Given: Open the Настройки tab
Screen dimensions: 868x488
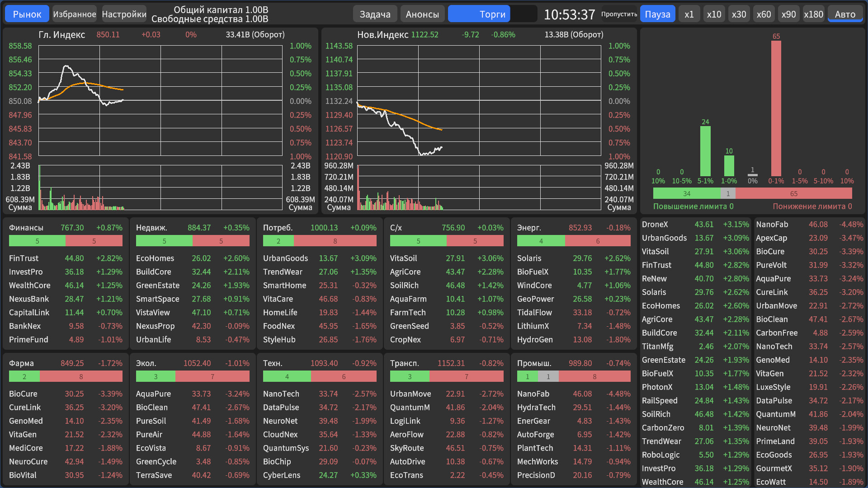Looking at the screenshot, I should pos(124,14).
